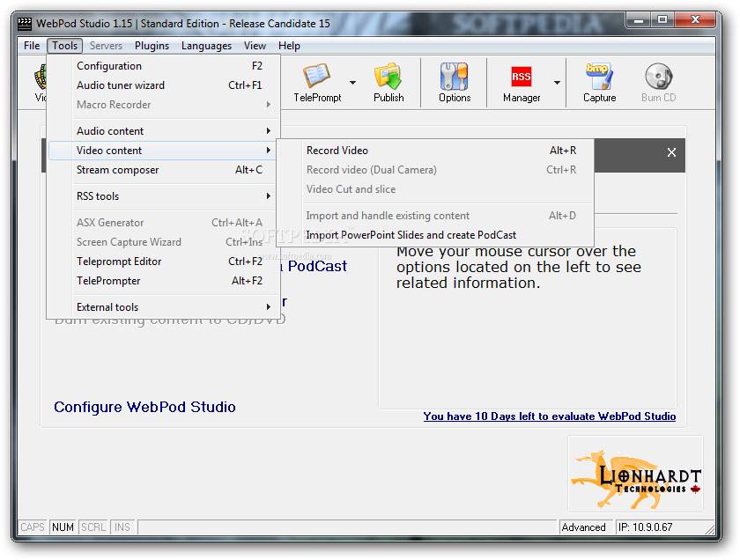
Task: Expand the RSS tools submenu
Action: click(163, 196)
